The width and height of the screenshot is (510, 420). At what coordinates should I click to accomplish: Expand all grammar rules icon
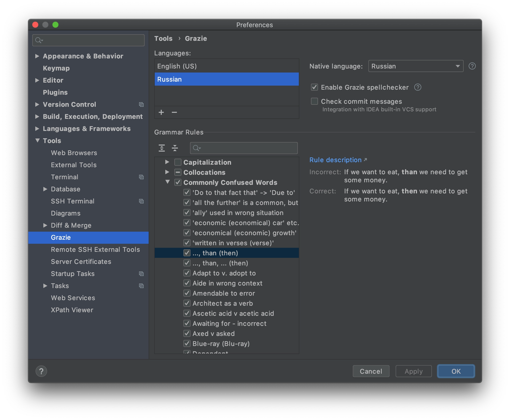point(162,148)
